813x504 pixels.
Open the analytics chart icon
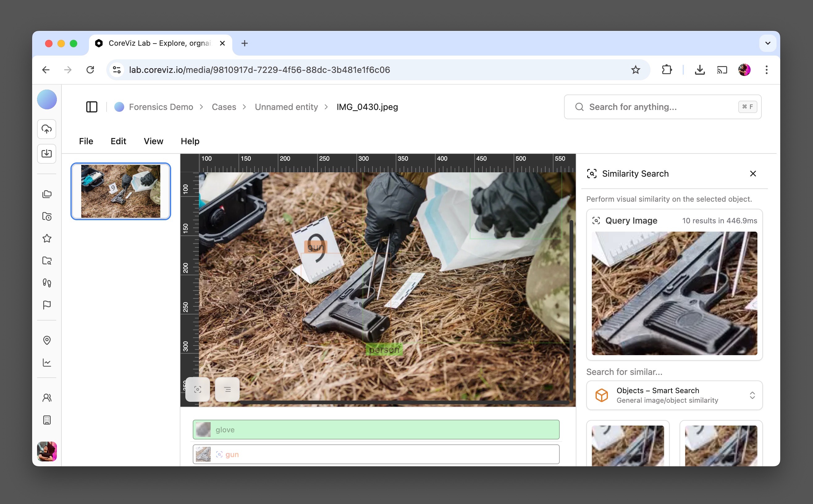tap(47, 362)
